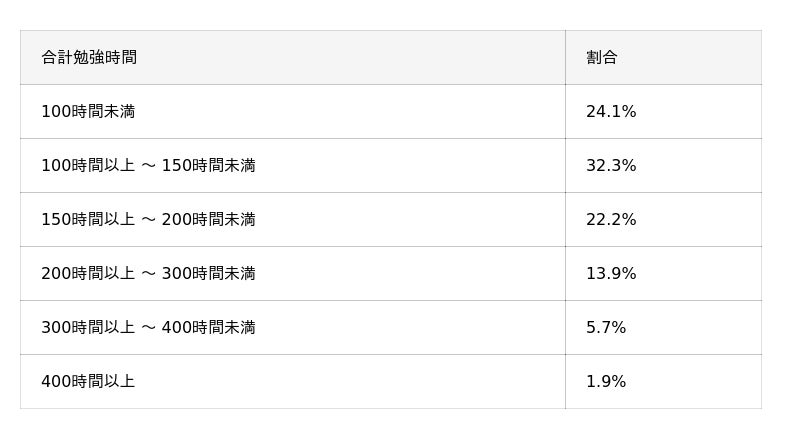This screenshot has height=439, width=800.
Task: Click the 13.9% value
Action: [x=611, y=274]
